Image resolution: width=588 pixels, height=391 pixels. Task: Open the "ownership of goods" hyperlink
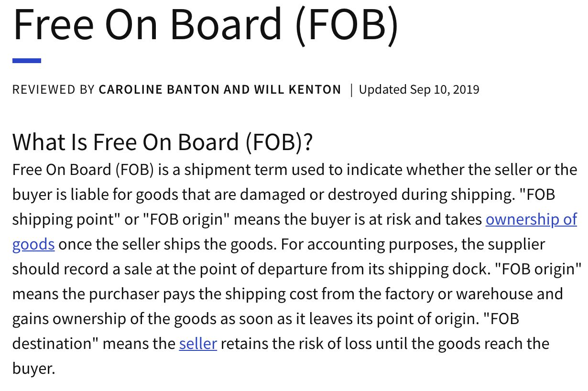pos(531,219)
